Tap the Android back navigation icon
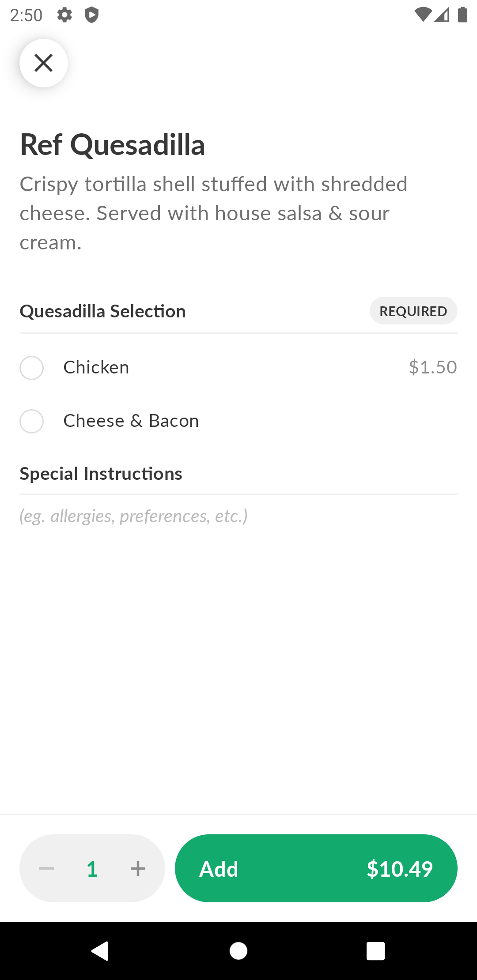Image resolution: width=477 pixels, height=980 pixels. pyautogui.click(x=100, y=951)
